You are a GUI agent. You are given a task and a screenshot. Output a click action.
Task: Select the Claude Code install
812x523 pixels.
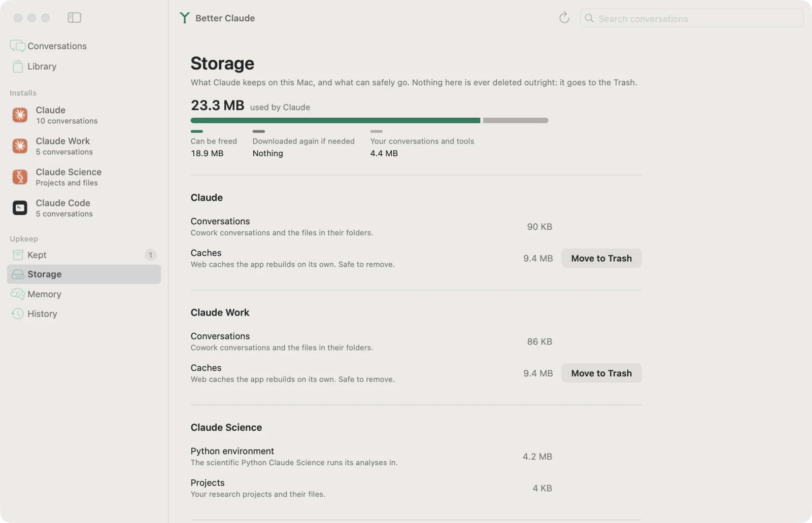click(84, 208)
